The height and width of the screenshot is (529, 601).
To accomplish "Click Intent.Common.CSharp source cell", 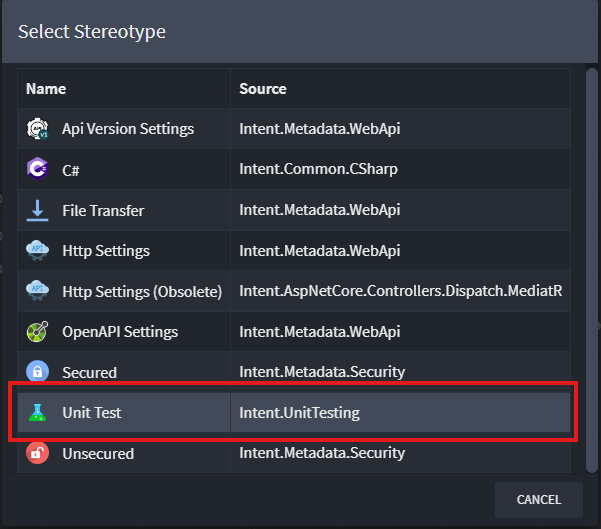I will 401,169.
